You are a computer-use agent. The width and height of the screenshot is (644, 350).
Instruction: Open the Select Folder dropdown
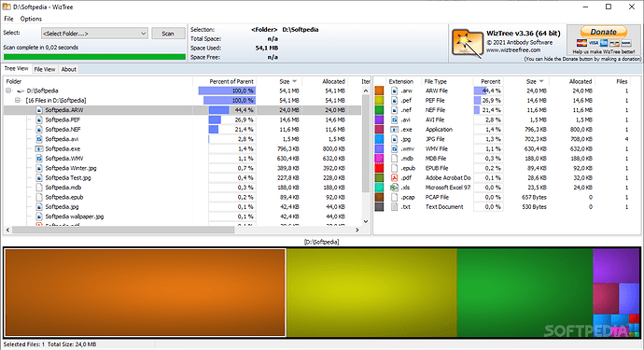point(94,34)
